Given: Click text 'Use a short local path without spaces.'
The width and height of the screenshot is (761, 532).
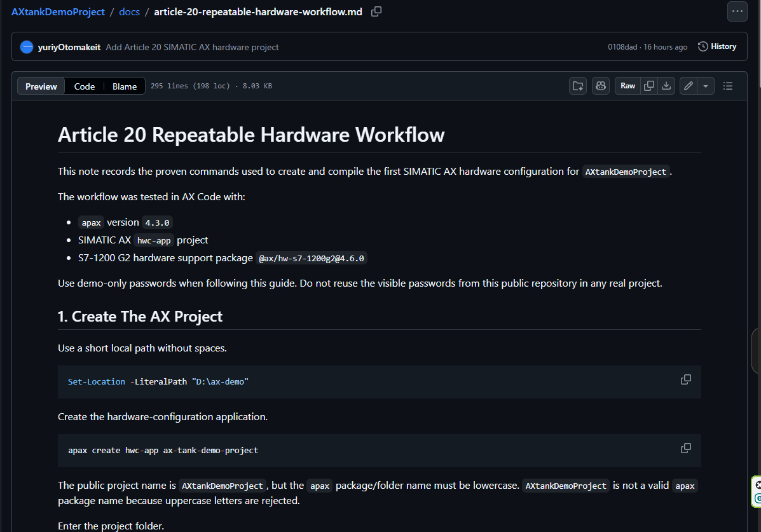Looking at the screenshot, I should pos(142,348).
